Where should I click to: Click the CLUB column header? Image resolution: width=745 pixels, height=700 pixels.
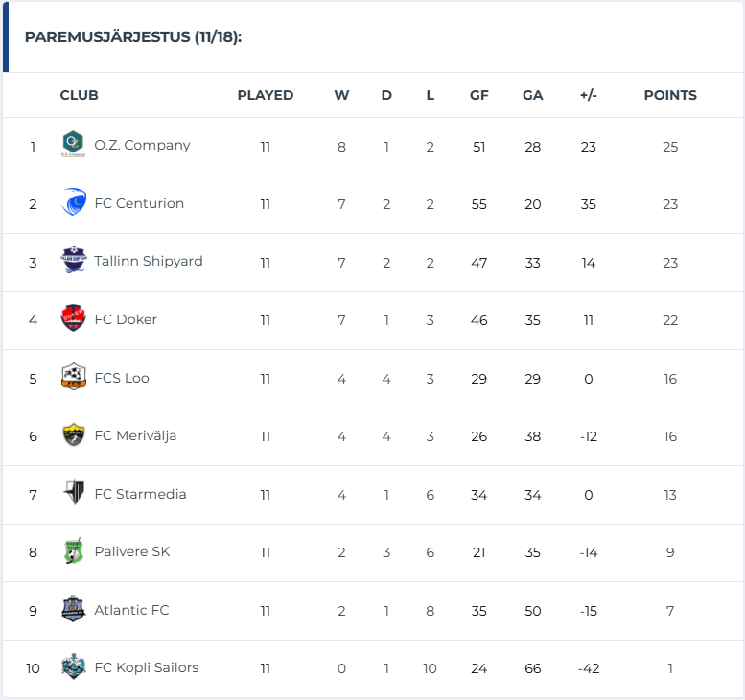80,96
